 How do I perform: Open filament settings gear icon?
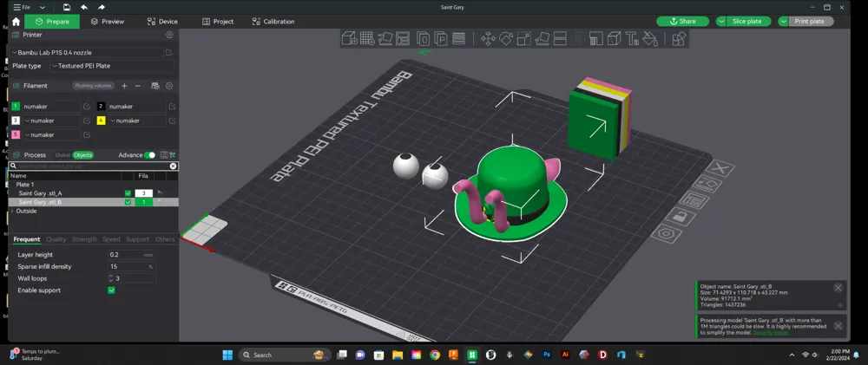click(x=169, y=86)
